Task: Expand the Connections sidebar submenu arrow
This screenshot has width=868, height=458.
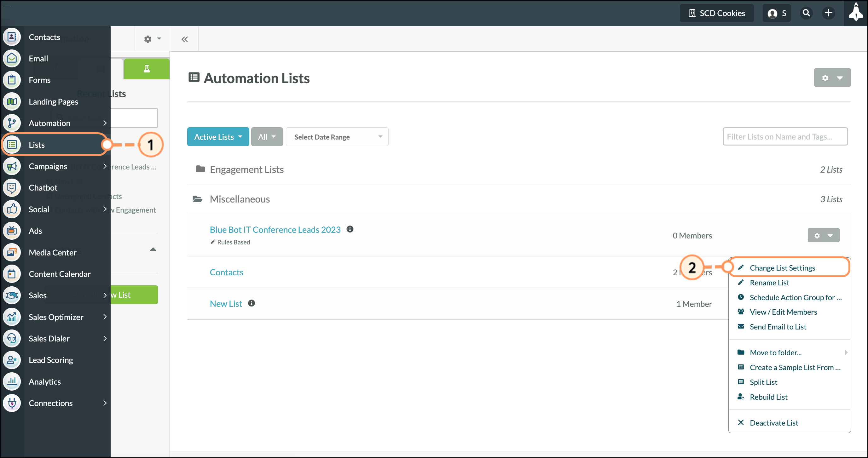Action: (105, 403)
